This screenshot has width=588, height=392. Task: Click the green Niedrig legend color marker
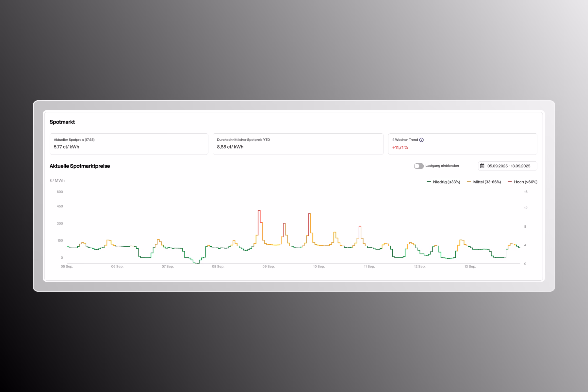(x=429, y=182)
